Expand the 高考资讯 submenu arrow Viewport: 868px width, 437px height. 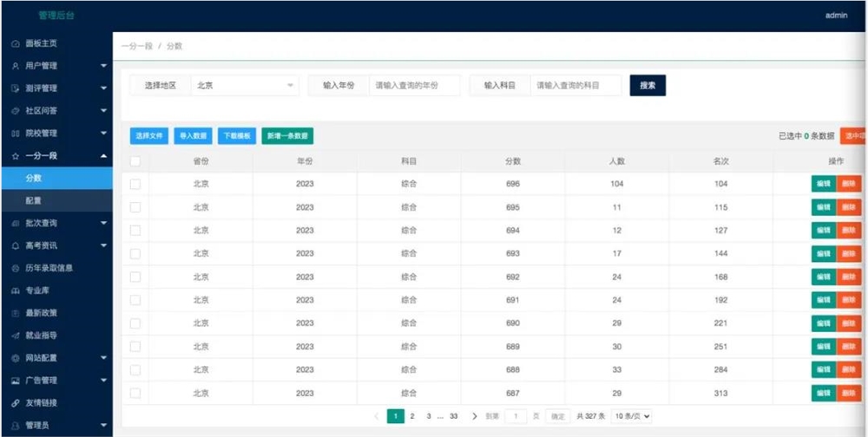click(103, 245)
